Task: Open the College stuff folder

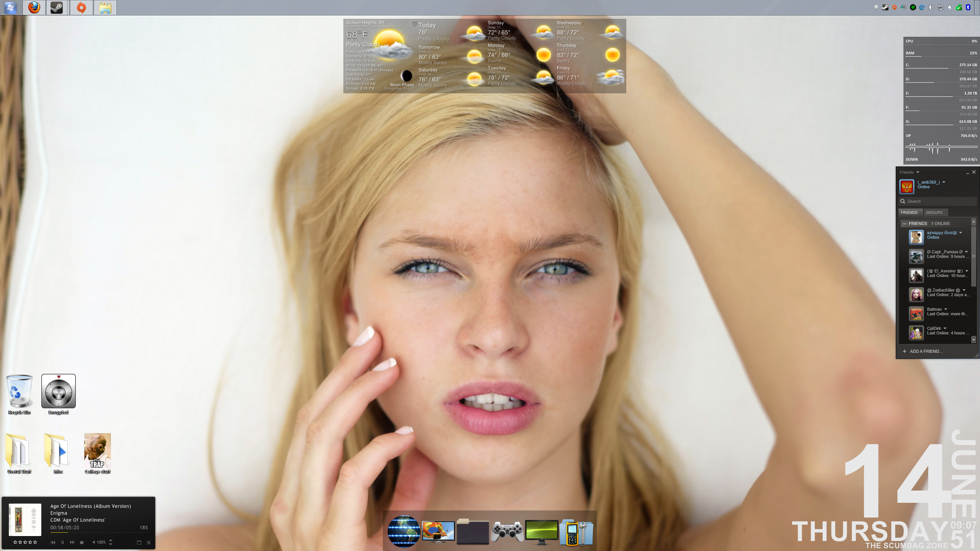Action: coord(97,450)
